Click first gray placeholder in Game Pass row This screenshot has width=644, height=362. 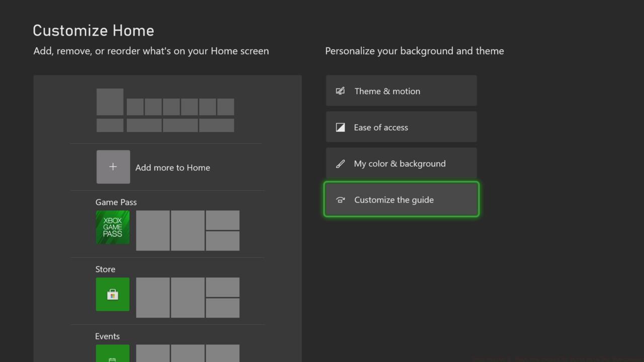pos(153,230)
